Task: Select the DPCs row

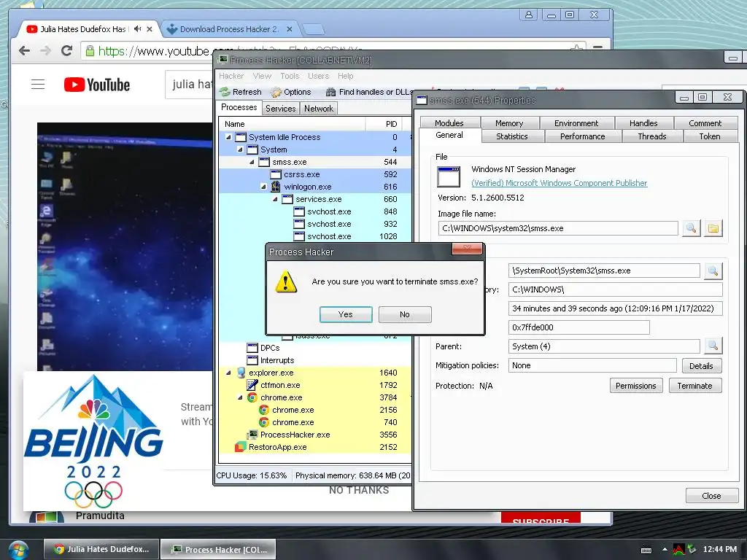Action: tap(314, 348)
